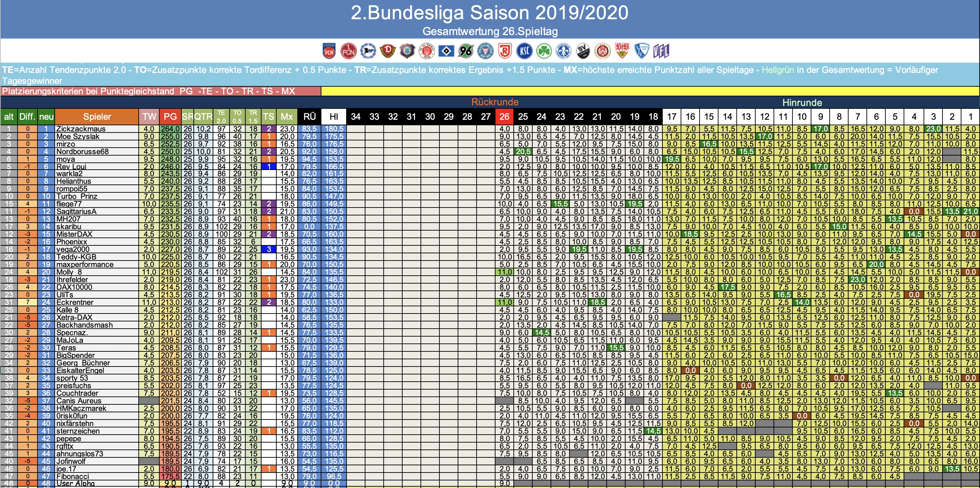Click Moe Szyslak's PG value '255,0'
This screenshot has height=488, width=980.
[170, 137]
